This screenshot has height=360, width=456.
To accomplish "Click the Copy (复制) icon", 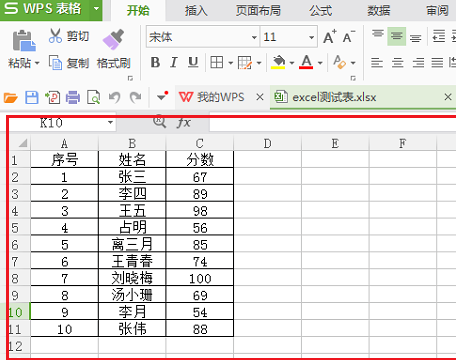I will tap(55, 62).
